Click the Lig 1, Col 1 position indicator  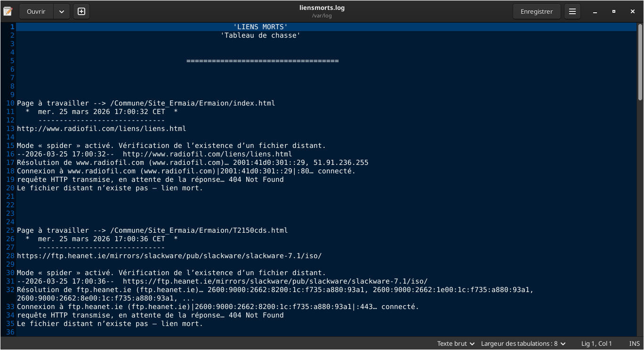[x=596, y=343]
